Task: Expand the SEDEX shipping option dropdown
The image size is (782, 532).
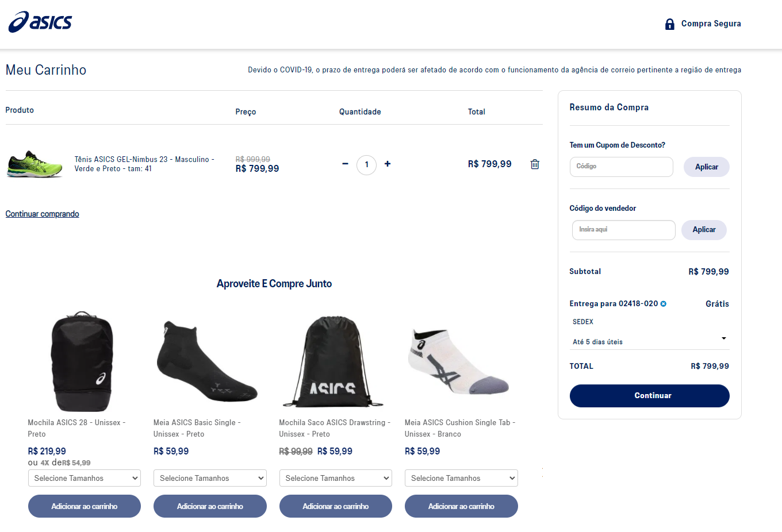Action: [x=723, y=338]
